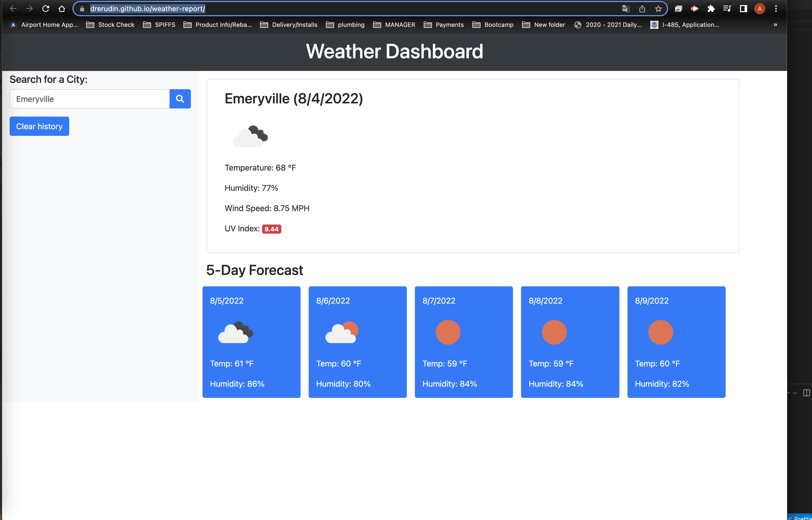Click the media control playlist icon
Screen dimensions: 812x520
coord(727,9)
